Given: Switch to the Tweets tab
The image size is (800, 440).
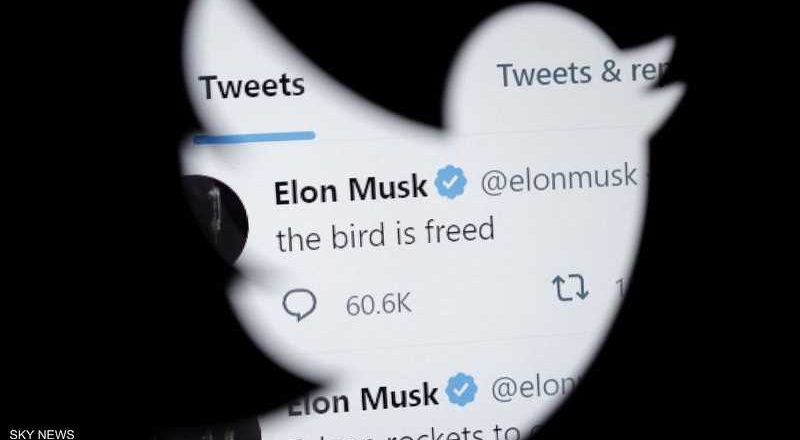Looking at the screenshot, I should click(252, 86).
